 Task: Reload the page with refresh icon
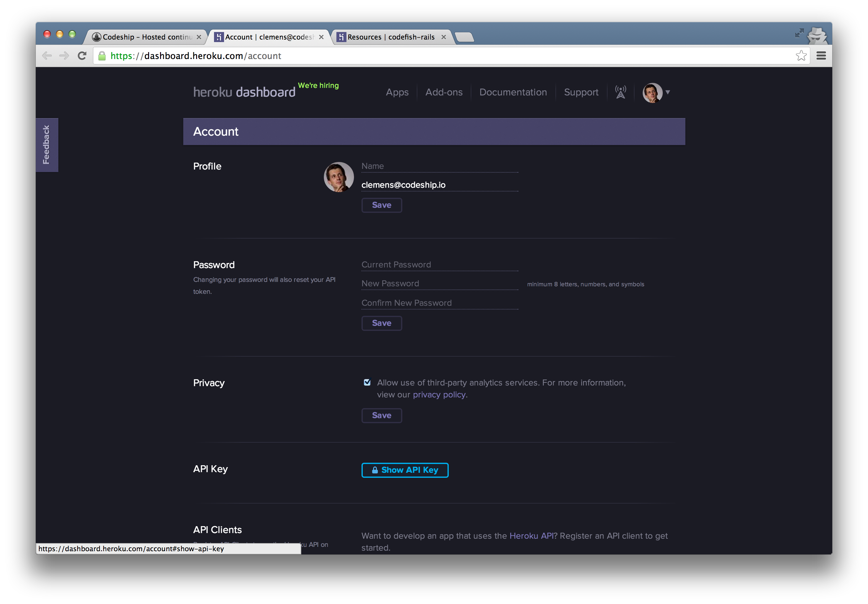click(x=82, y=56)
